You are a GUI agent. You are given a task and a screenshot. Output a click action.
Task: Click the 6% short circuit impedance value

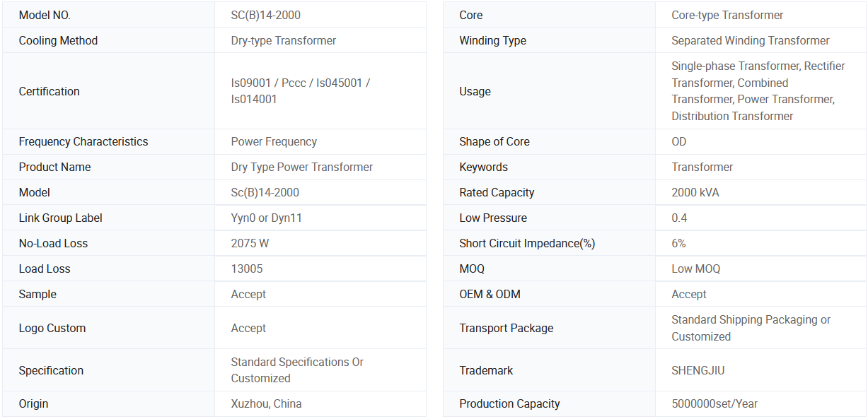(678, 243)
